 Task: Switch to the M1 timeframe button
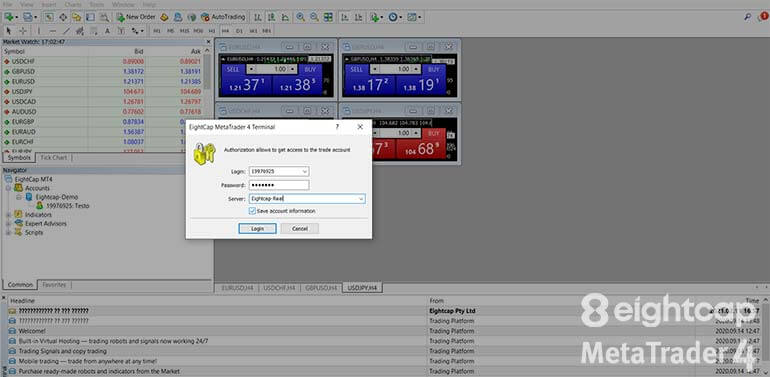point(157,30)
